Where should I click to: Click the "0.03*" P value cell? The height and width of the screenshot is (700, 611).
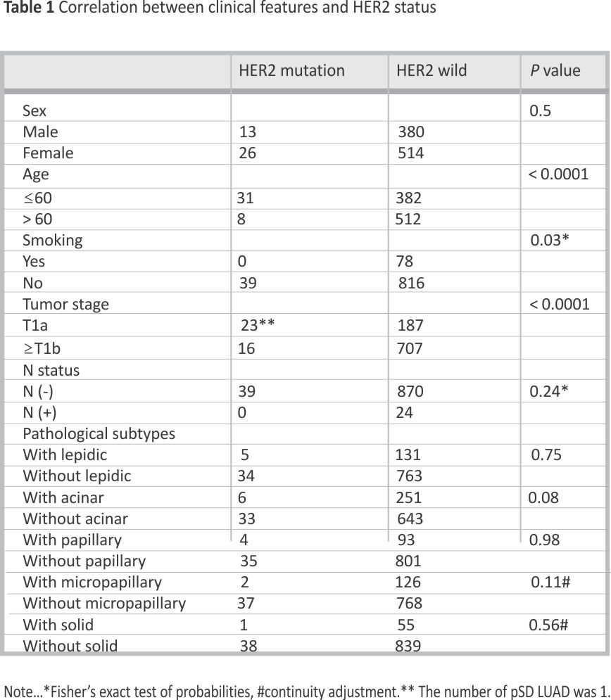(550, 240)
